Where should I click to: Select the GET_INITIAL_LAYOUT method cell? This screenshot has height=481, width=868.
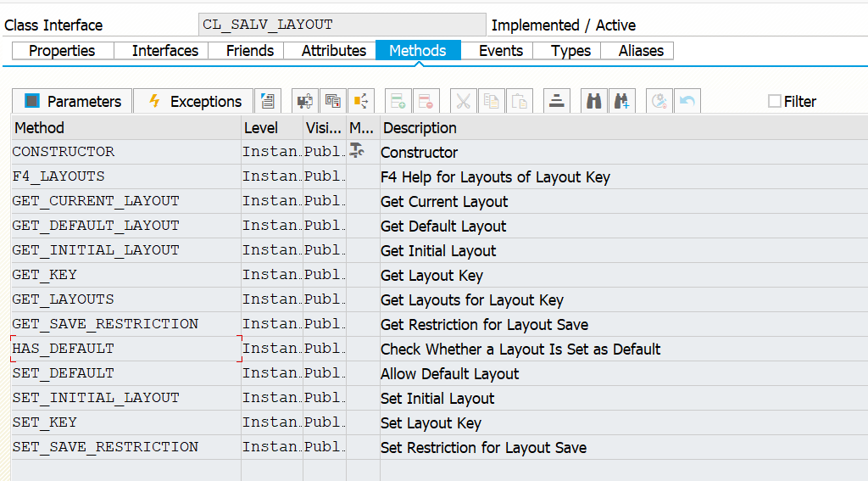point(126,250)
